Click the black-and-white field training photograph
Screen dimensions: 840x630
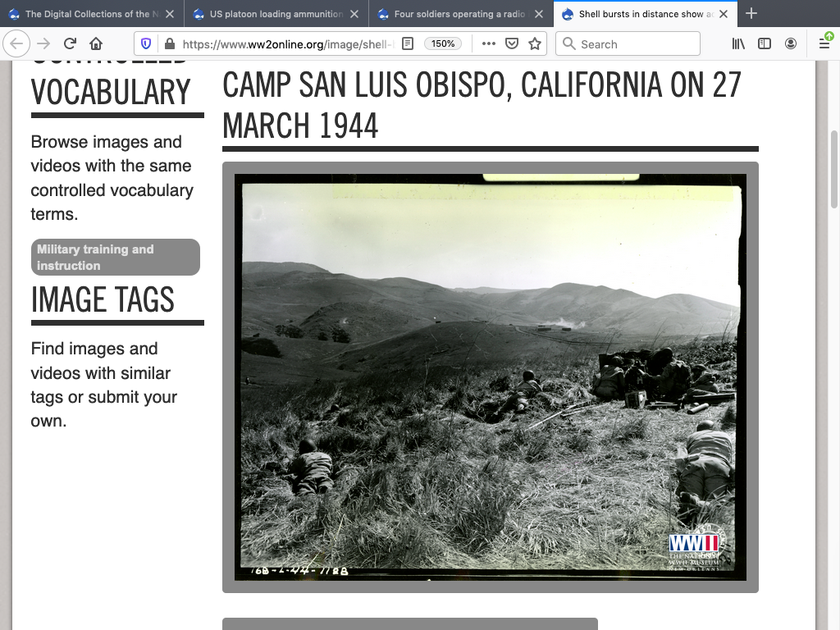[x=490, y=377]
